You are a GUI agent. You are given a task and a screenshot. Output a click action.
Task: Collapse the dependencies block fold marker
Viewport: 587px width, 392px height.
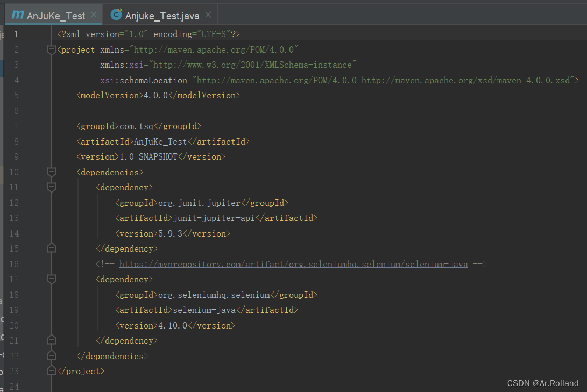point(52,172)
